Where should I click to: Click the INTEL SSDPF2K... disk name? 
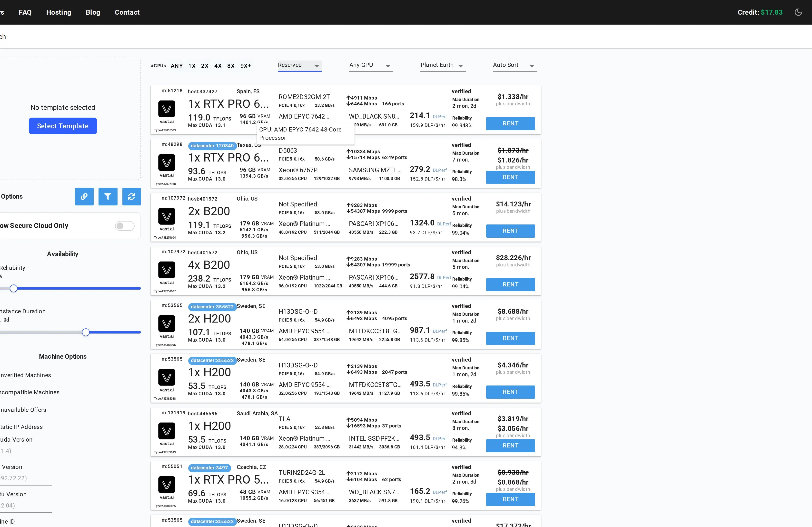click(374, 439)
